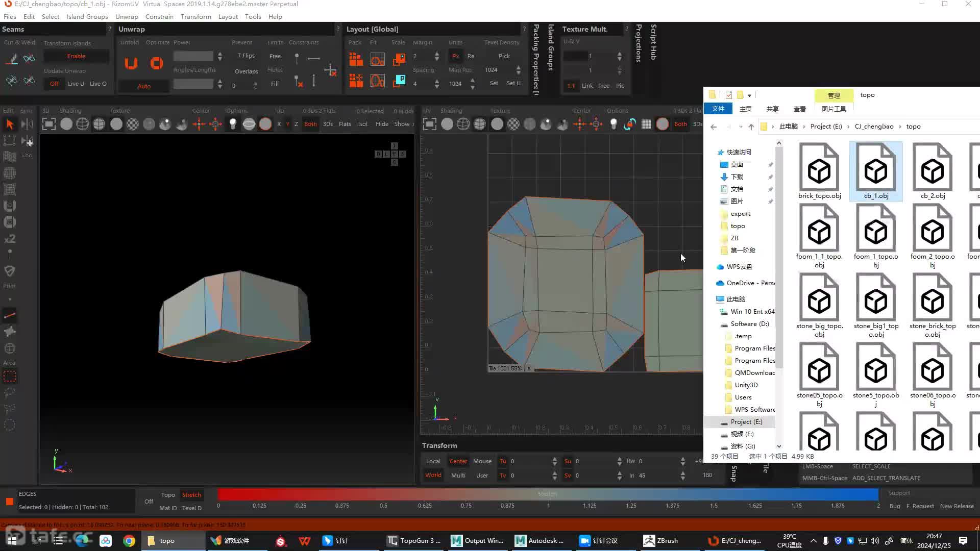
Task: Click the 3D view frame-all icon
Action: pos(48,124)
